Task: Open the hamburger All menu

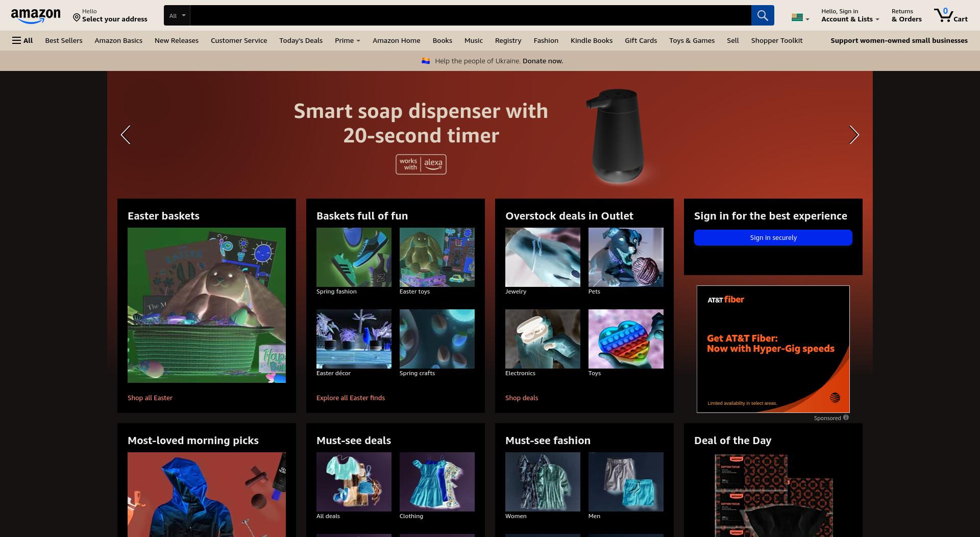Action: [x=22, y=40]
